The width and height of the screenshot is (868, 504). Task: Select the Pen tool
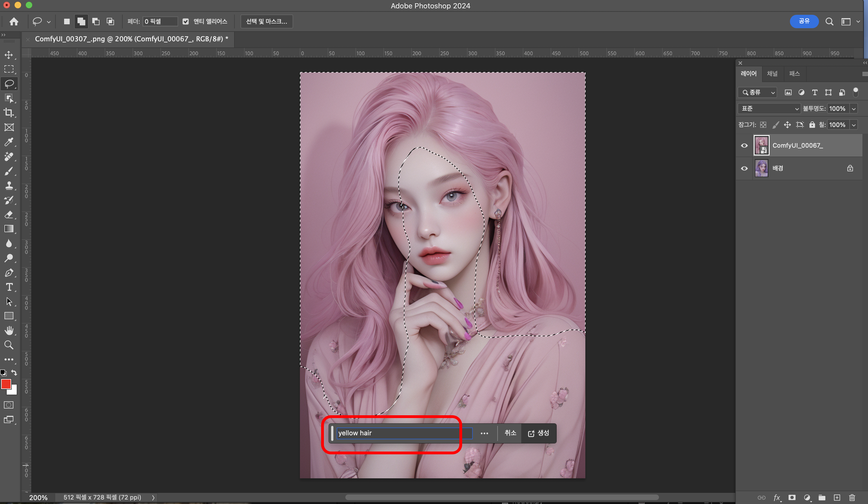[x=9, y=273]
